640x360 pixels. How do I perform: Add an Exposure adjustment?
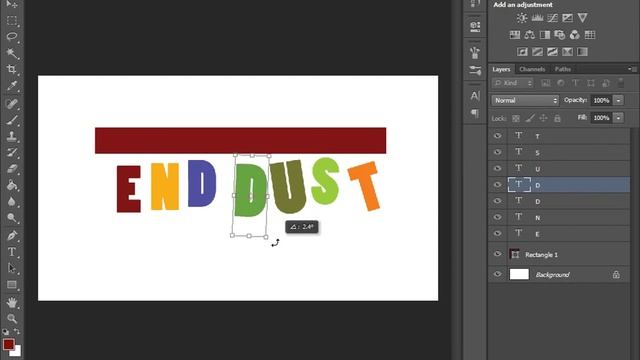[x=567, y=18]
